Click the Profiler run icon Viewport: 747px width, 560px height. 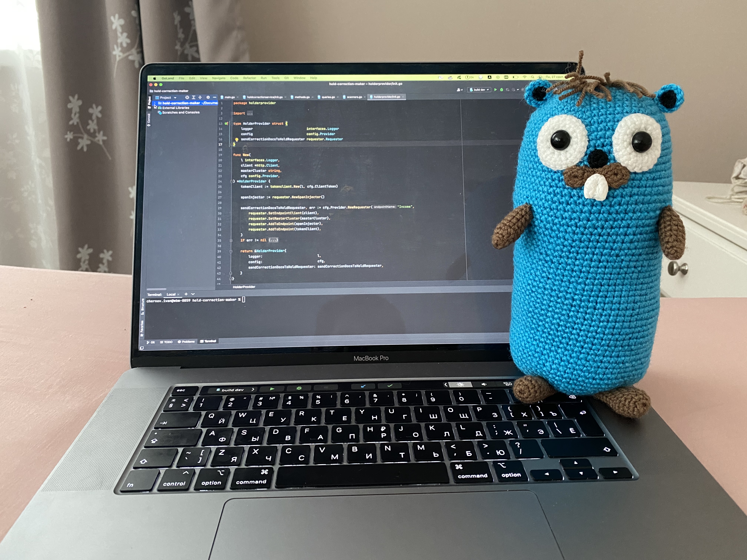pyautogui.click(x=513, y=90)
